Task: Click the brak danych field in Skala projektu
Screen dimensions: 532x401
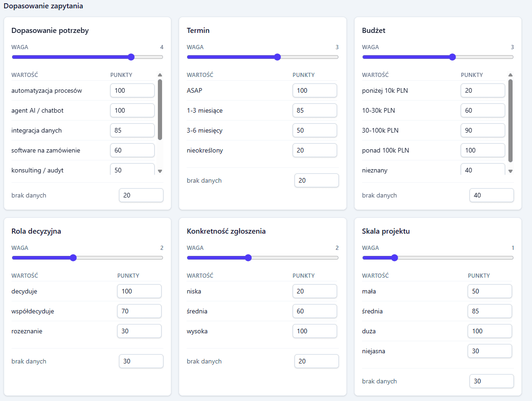Action: click(492, 381)
